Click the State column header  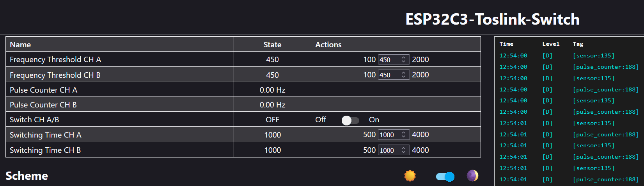point(272,45)
